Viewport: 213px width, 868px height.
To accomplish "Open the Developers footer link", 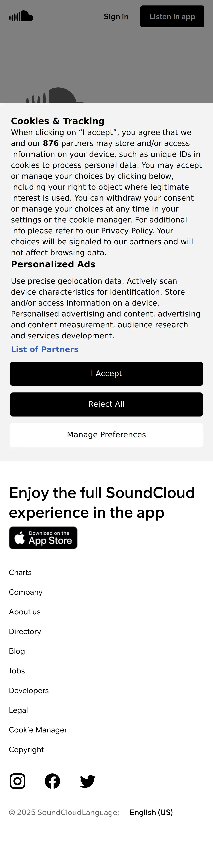I will 29,690.
